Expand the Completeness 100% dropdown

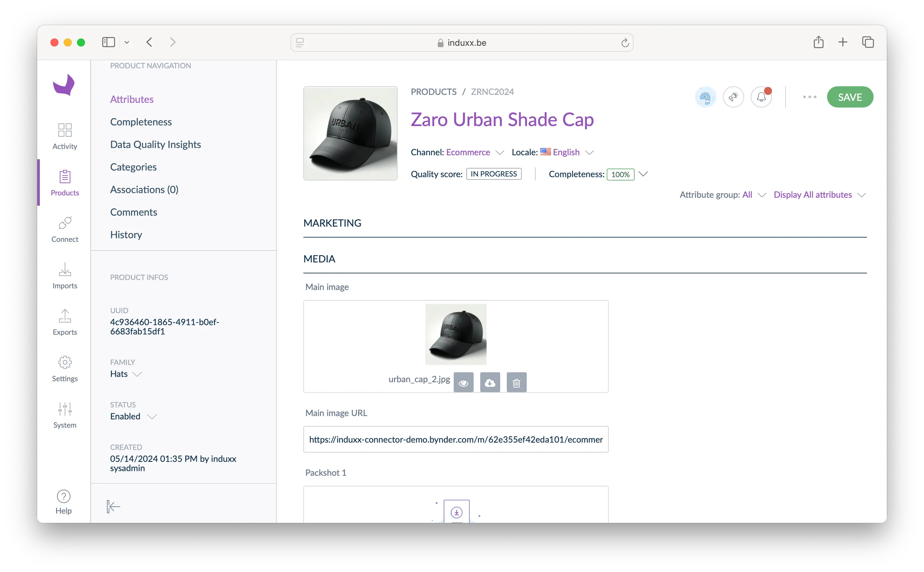pos(643,174)
